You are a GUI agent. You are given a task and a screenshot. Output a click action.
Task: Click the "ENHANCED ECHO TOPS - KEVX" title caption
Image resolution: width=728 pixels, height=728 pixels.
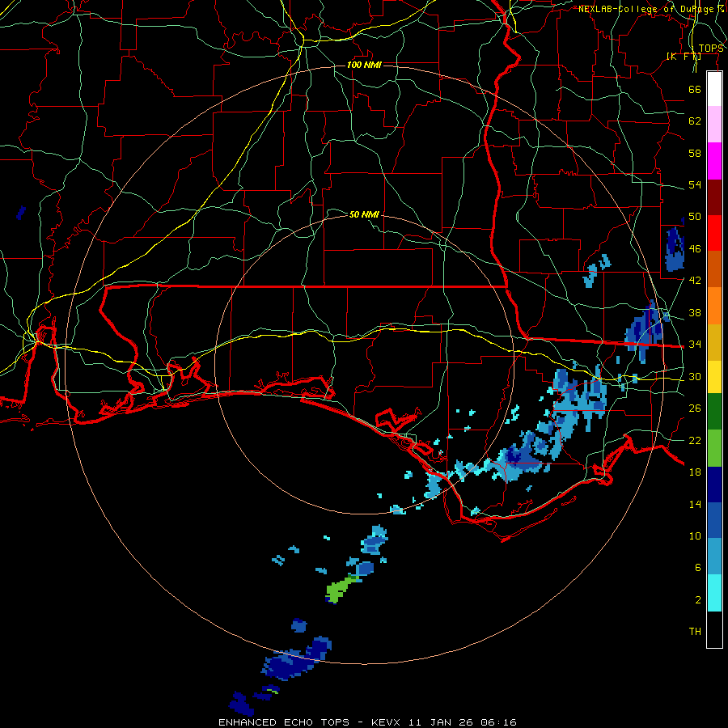[308, 722]
